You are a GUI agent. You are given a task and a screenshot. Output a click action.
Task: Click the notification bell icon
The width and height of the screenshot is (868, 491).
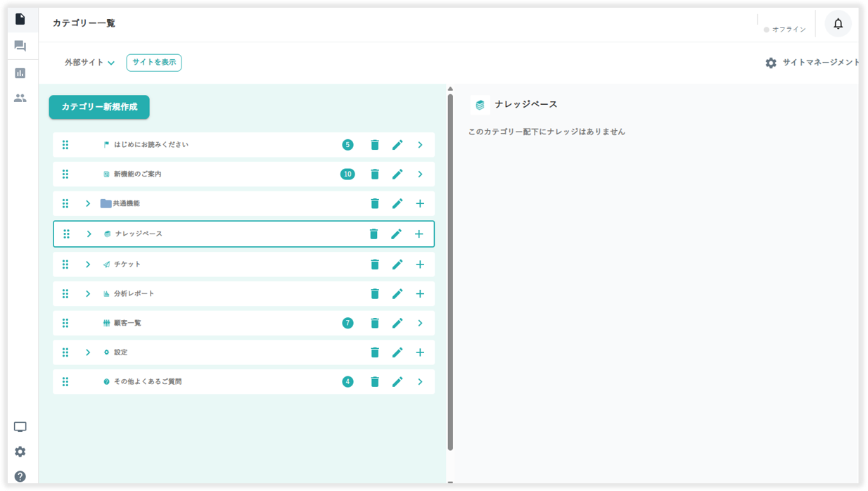[838, 24]
